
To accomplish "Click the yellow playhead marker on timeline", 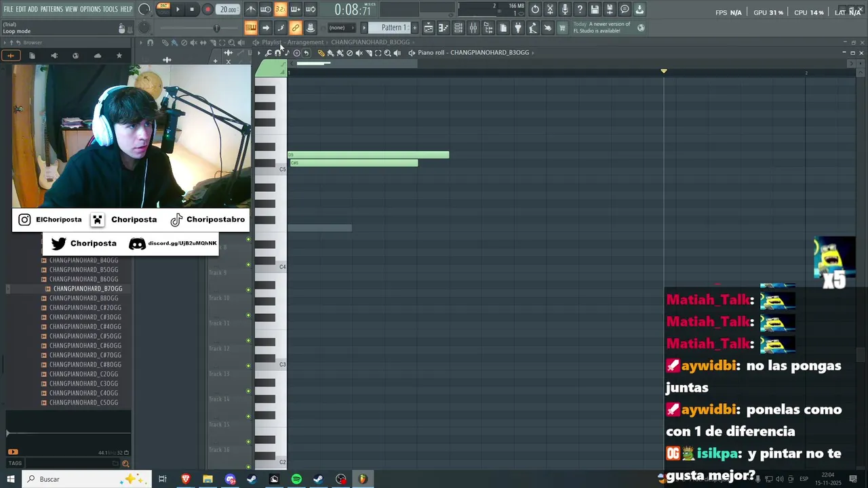I will [x=664, y=71].
